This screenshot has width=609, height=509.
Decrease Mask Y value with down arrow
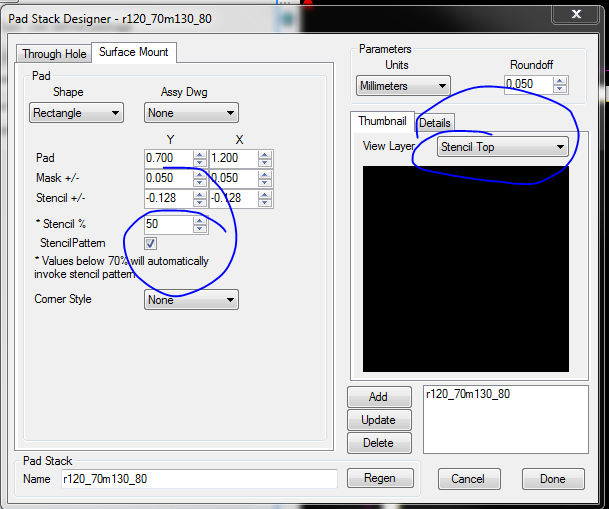(x=200, y=182)
